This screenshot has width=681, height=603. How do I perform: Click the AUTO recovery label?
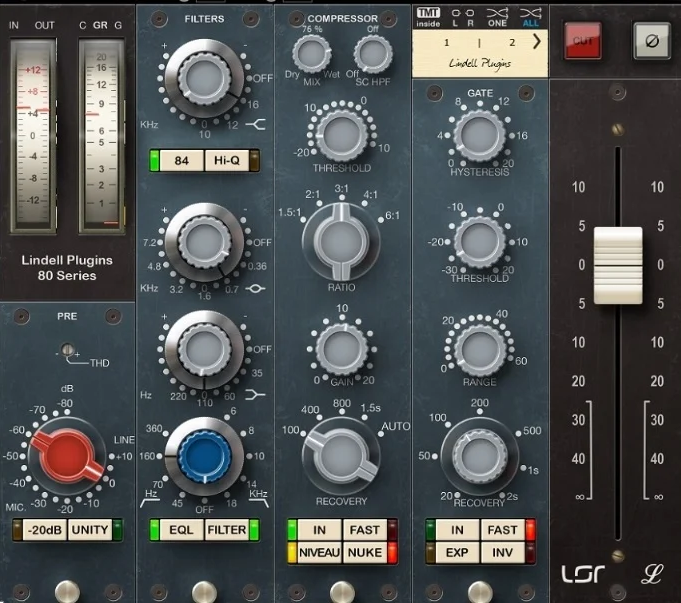point(396,427)
